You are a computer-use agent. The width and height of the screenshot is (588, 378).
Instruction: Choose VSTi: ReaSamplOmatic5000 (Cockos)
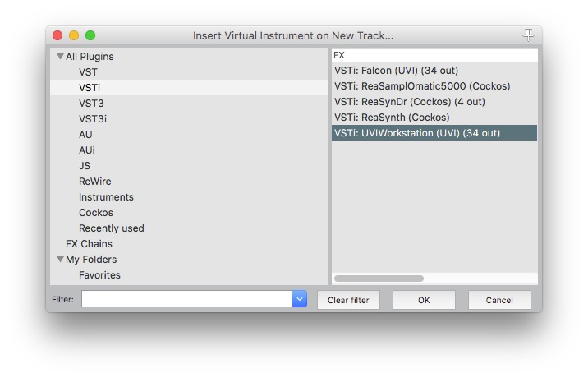click(x=434, y=86)
